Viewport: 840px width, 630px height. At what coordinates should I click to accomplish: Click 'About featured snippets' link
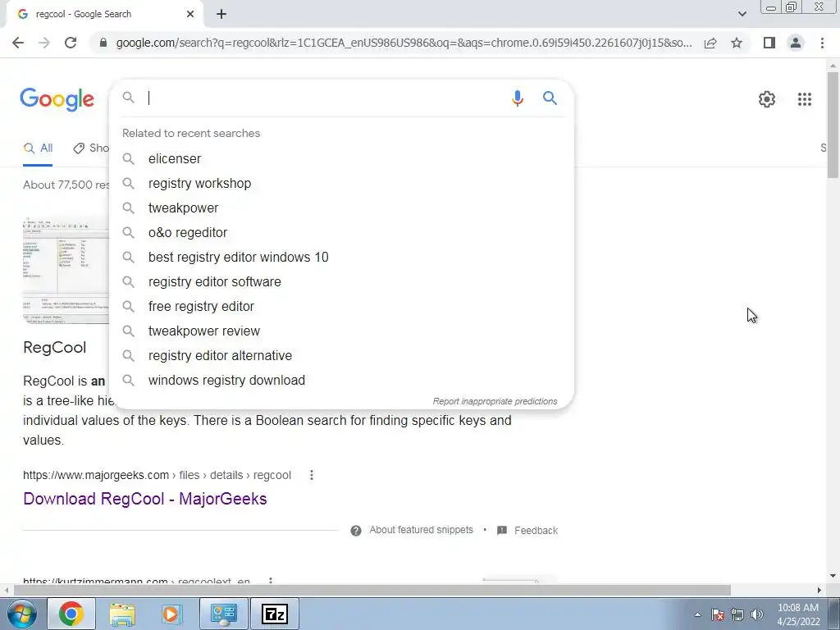point(421,530)
